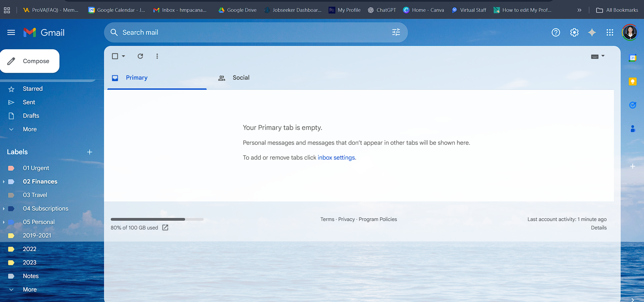Open the Google apps grid
The width and height of the screenshot is (644, 302).
610,32
